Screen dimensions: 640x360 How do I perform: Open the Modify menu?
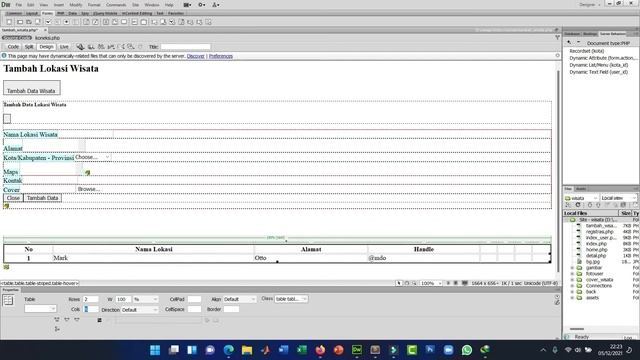76,5
